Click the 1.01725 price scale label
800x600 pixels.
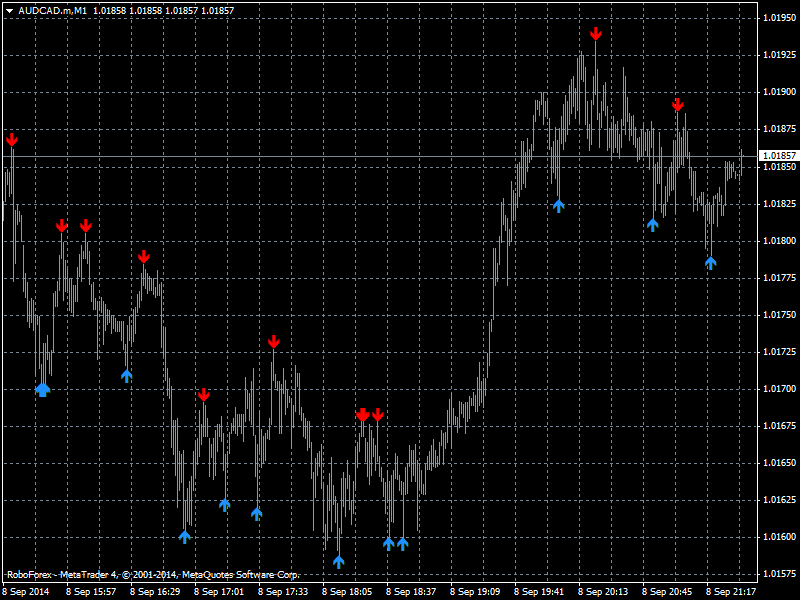pos(779,352)
